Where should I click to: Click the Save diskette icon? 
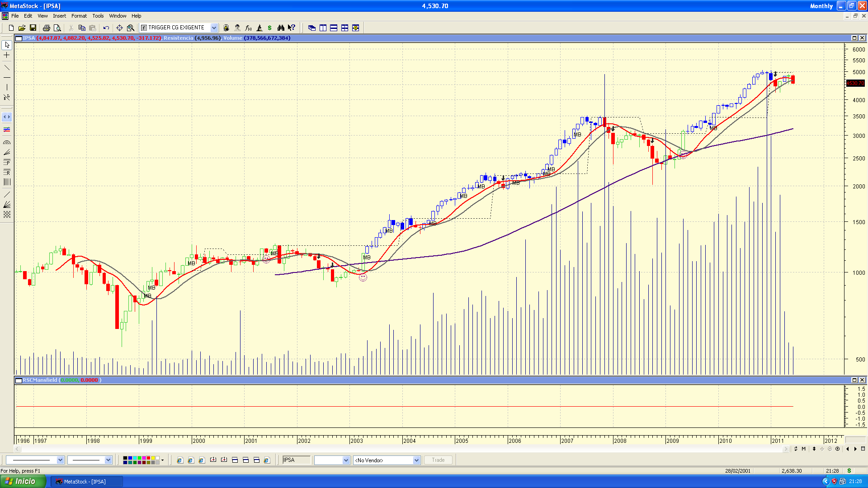tap(33, 28)
